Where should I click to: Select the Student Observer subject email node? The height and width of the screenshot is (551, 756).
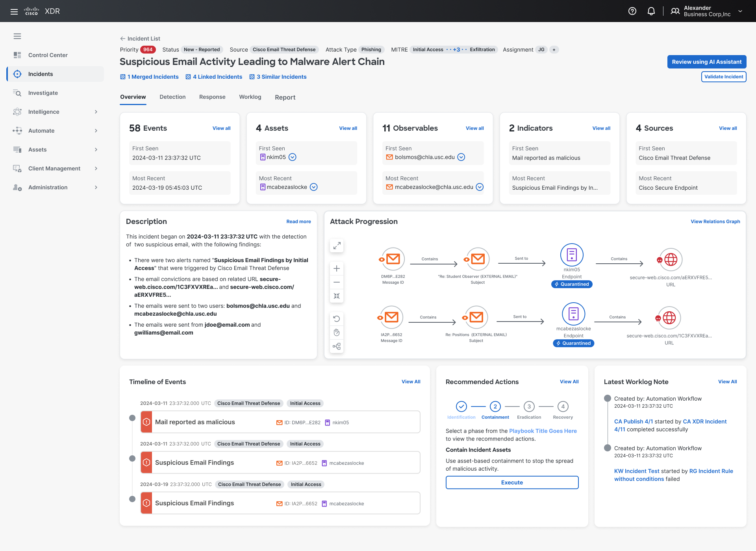coord(478,259)
